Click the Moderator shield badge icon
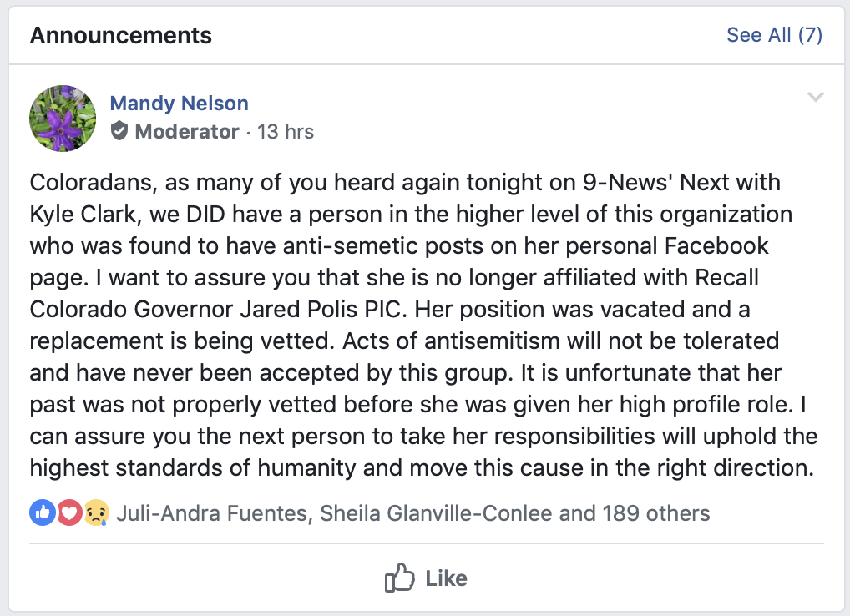Screen dimensions: 850x616 coord(119,131)
